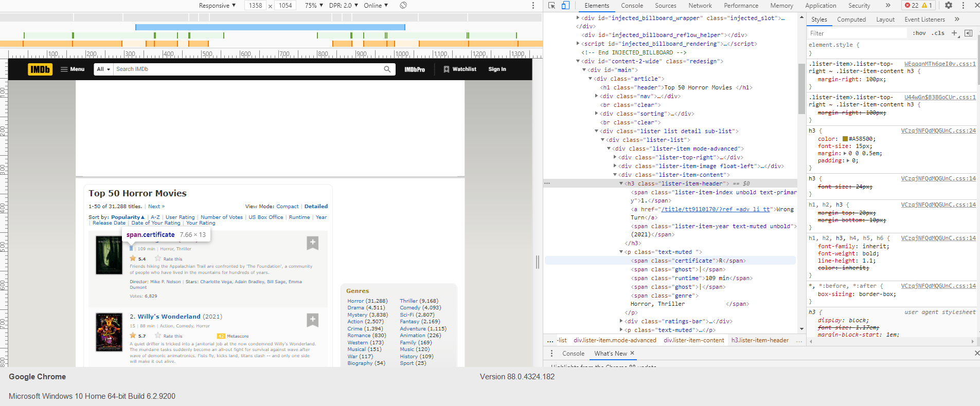Open the Online throttling dropdown
Image resolution: width=980 pixels, height=406 pixels.
(376, 6)
